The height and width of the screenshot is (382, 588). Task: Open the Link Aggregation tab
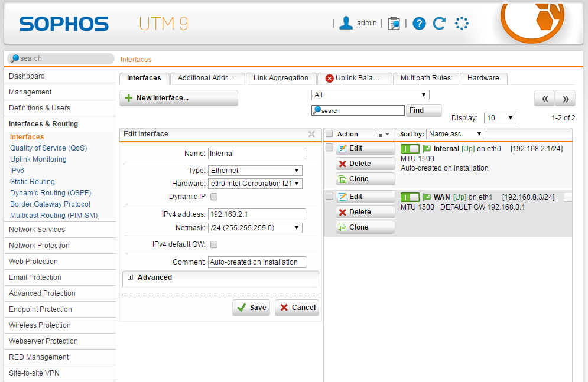pos(281,78)
